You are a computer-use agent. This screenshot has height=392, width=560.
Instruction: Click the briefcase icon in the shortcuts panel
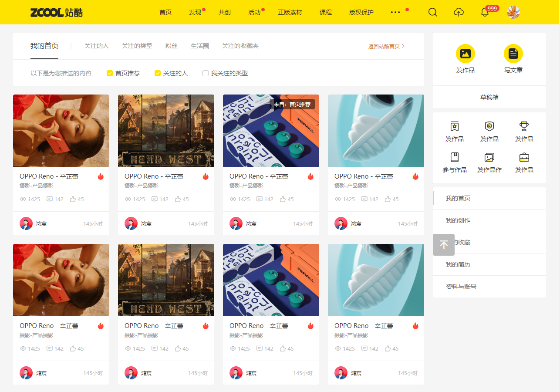(x=524, y=157)
